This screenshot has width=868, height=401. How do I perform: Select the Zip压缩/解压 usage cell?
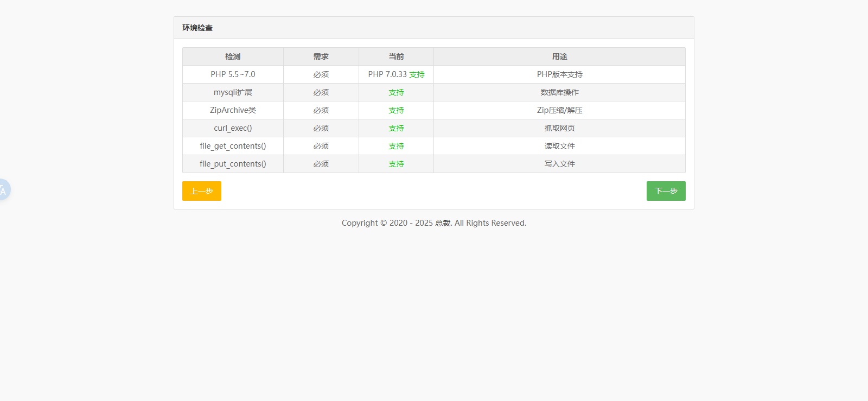click(559, 110)
